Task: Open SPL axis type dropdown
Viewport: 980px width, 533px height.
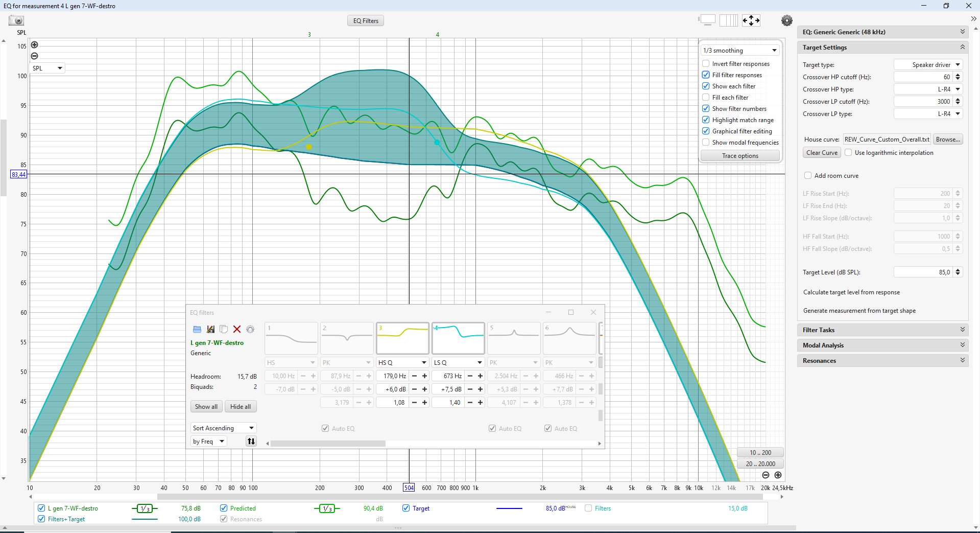Action: coord(47,68)
